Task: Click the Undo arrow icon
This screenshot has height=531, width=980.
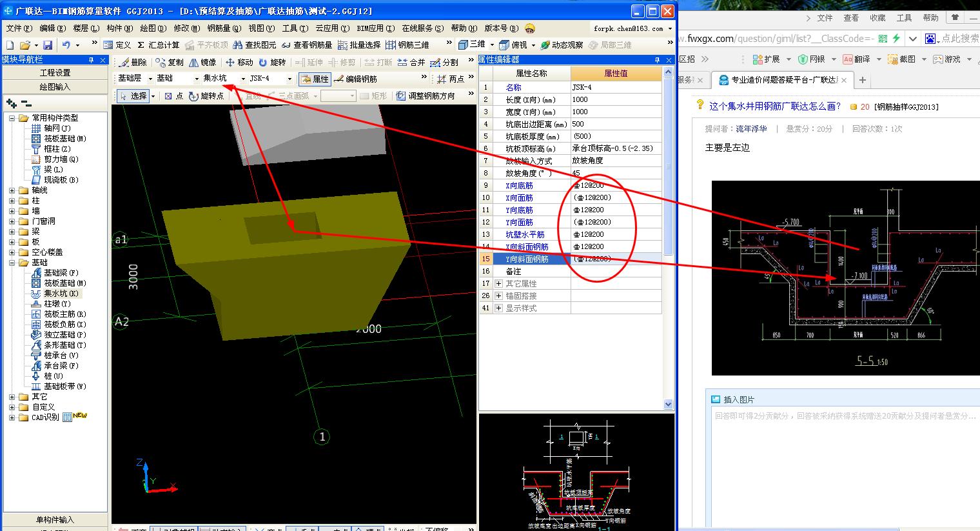Action: (66, 45)
